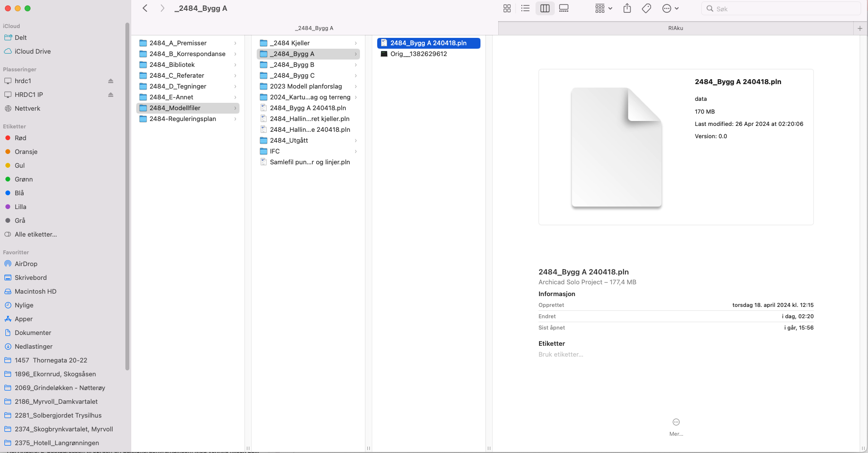Screen dimensions: 868x453
Task: Switch to list view in toolbar
Action: 525,8
